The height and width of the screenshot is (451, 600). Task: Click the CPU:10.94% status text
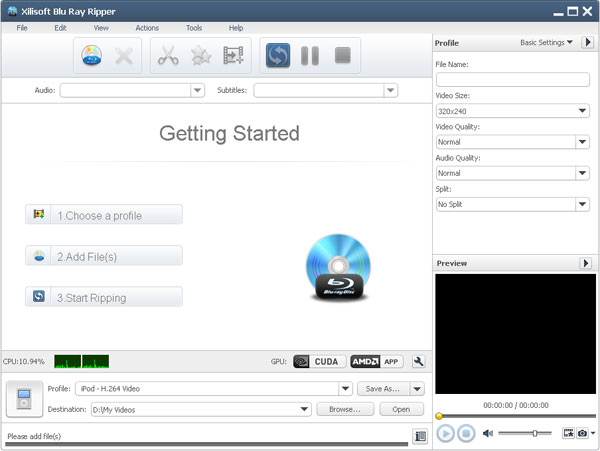click(x=24, y=361)
